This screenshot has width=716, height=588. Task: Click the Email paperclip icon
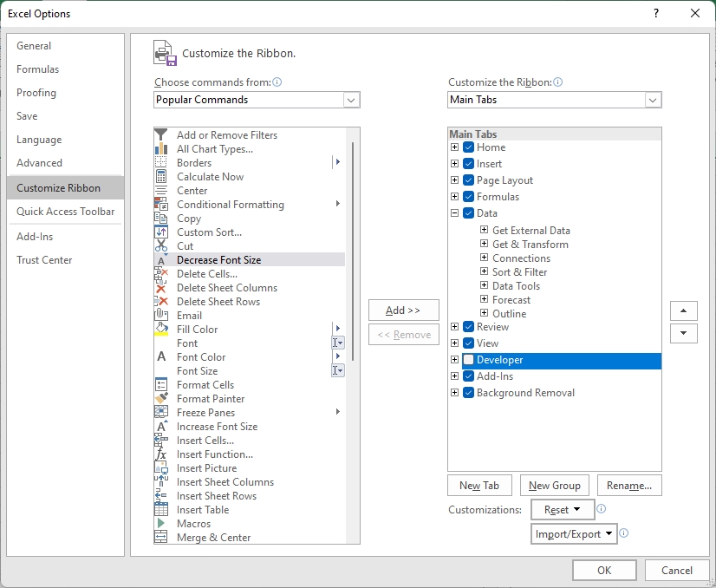(160, 315)
